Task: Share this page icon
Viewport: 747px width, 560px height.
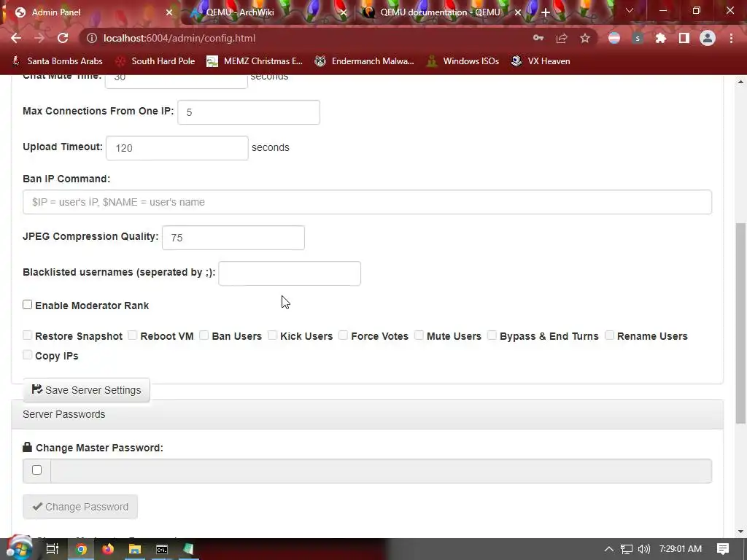Action: 562,38
